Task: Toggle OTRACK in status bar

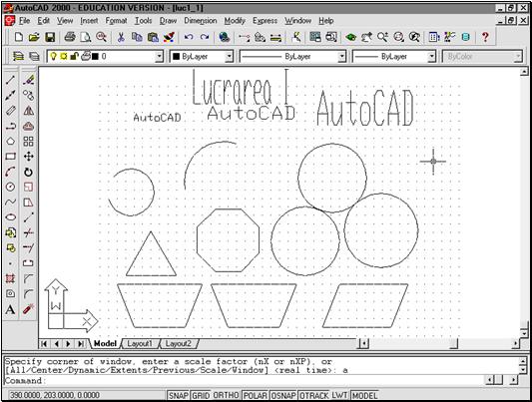Action: coord(314,395)
